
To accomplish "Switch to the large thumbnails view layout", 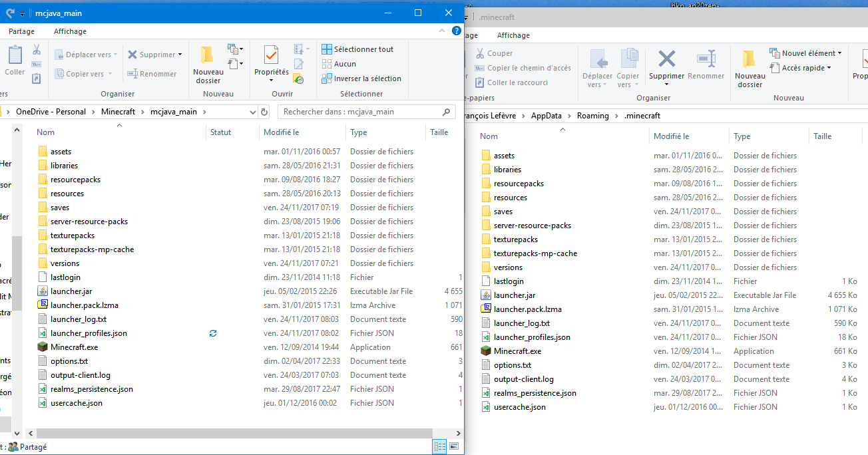I will [455, 446].
